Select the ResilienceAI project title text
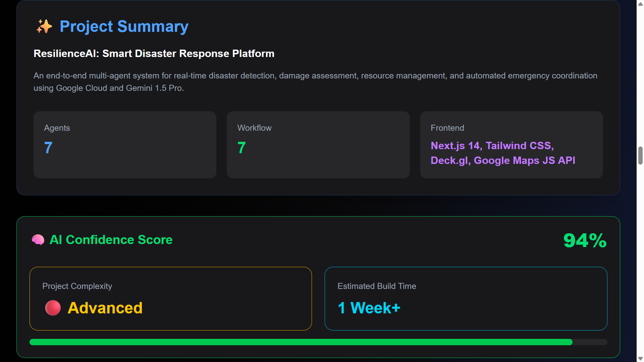This screenshot has width=644, height=362. [x=154, y=54]
